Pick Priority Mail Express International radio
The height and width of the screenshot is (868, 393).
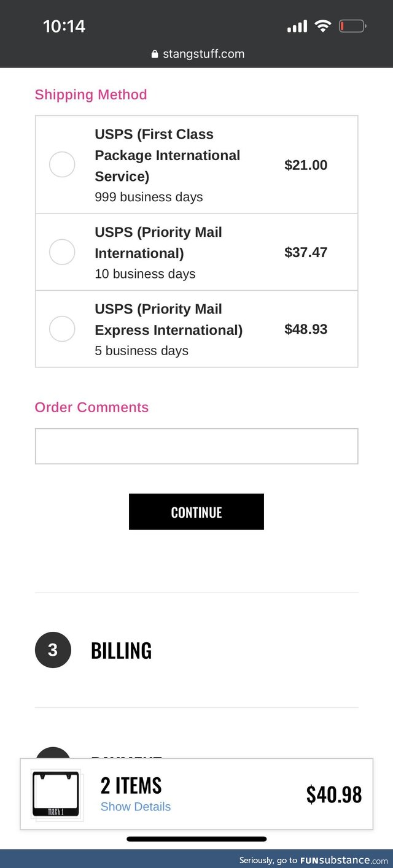(x=62, y=329)
